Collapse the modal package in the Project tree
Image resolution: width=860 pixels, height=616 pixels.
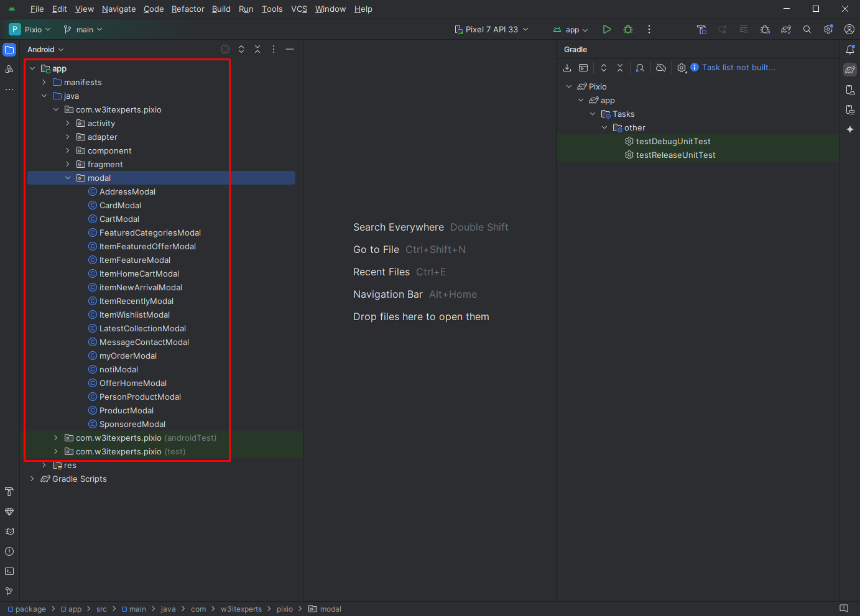(68, 178)
